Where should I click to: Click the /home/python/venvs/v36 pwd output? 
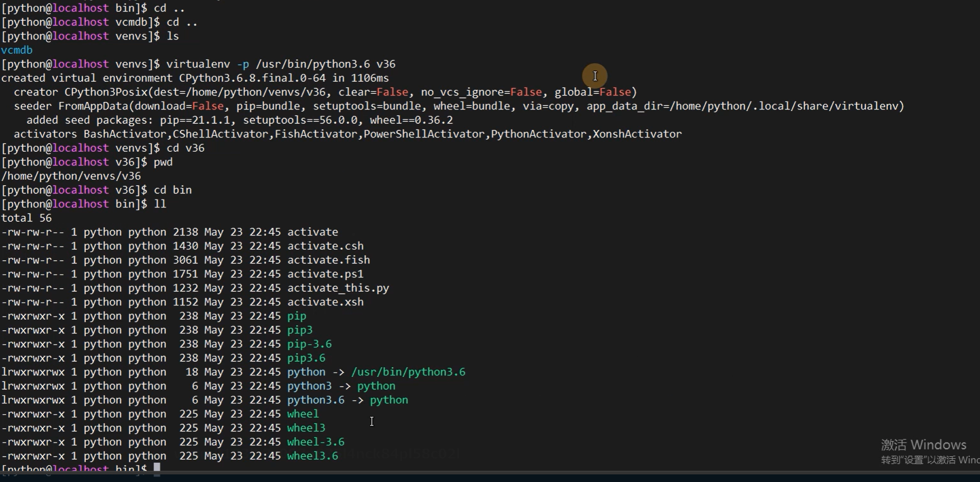(71, 176)
